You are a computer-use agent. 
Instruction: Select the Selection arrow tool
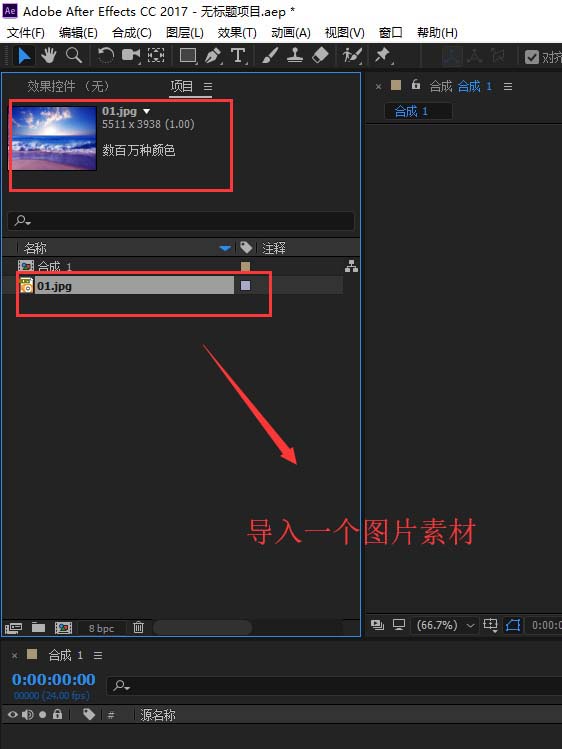pyautogui.click(x=23, y=56)
